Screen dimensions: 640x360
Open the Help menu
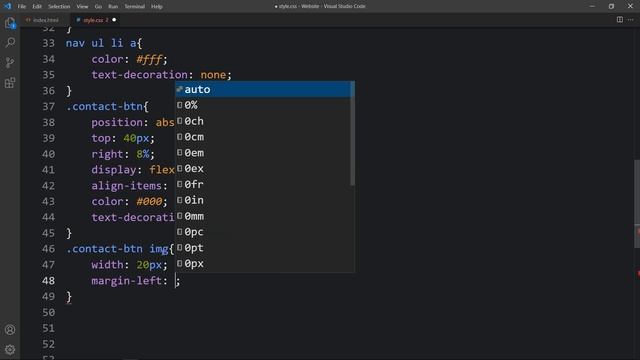[x=157, y=7]
